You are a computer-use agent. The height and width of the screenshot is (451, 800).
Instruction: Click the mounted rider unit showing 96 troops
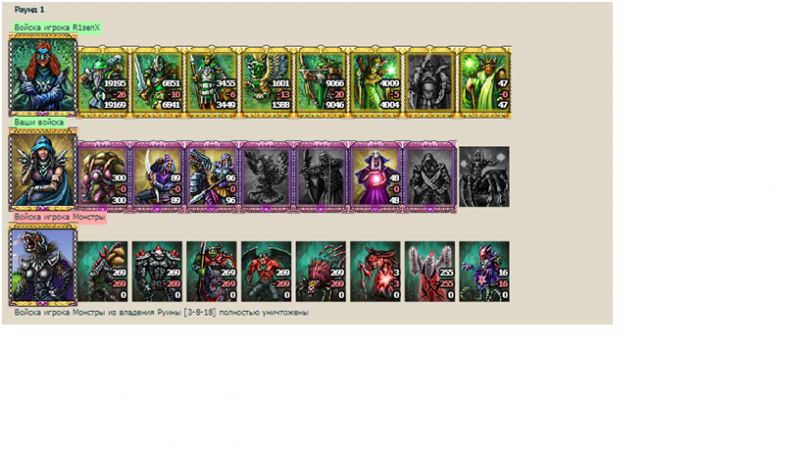pyautogui.click(x=212, y=177)
